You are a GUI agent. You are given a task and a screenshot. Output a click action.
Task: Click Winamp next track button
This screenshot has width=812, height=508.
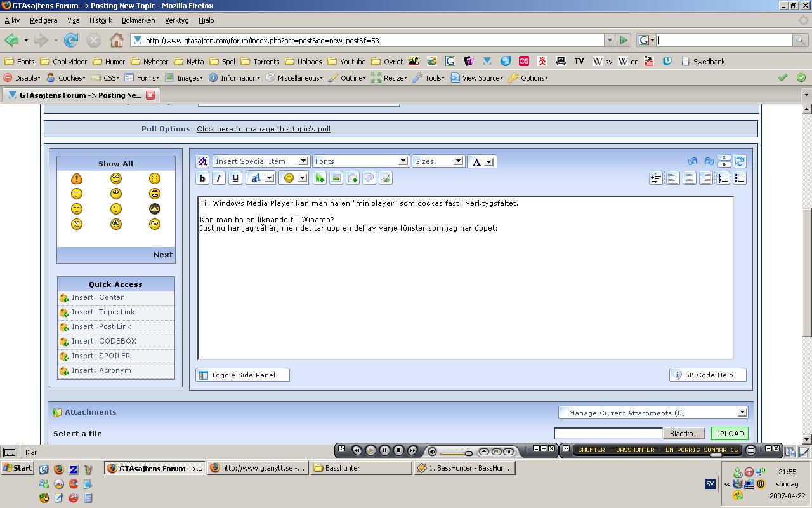pos(412,450)
